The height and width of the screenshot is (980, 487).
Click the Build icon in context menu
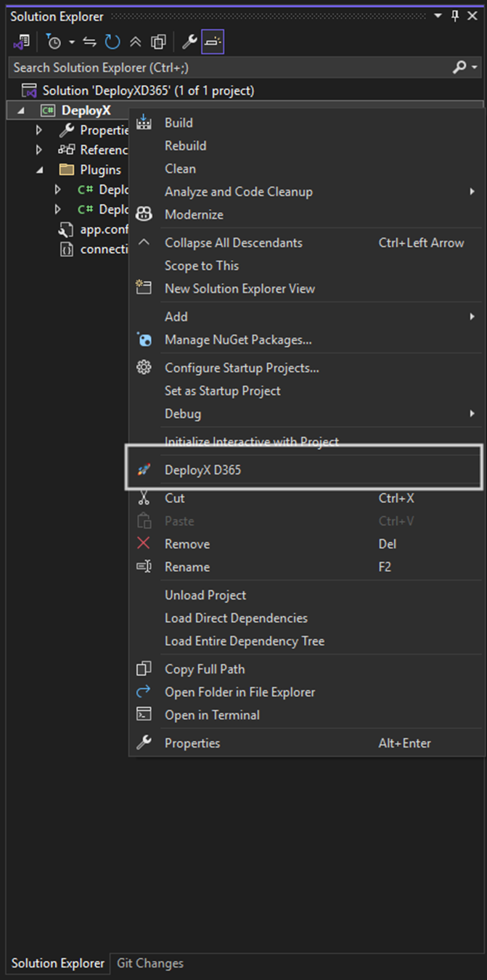pos(144,122)
